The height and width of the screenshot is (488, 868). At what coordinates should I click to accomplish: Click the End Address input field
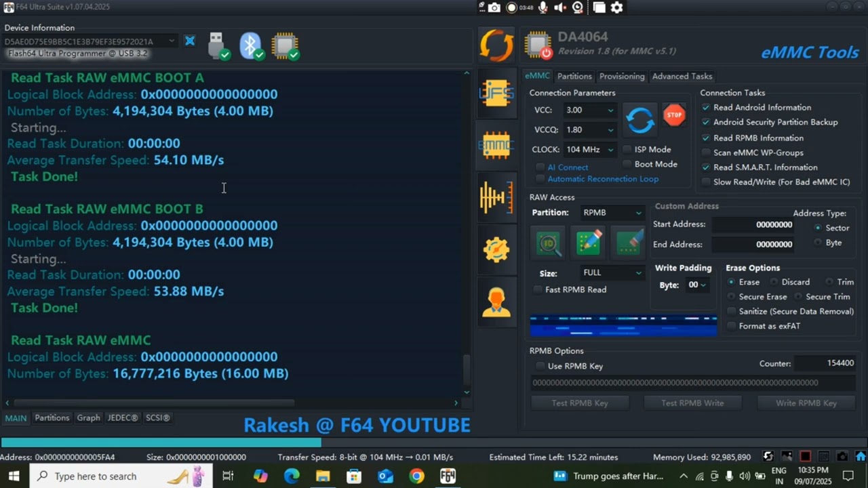pyautogui.click(x=754, y=245)
